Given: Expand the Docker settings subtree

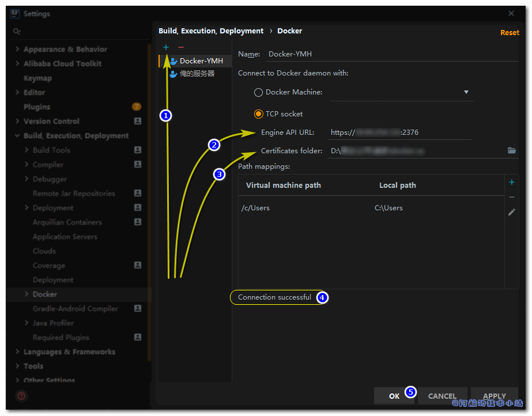Looking at the screenshot, I should click(27, 294).
